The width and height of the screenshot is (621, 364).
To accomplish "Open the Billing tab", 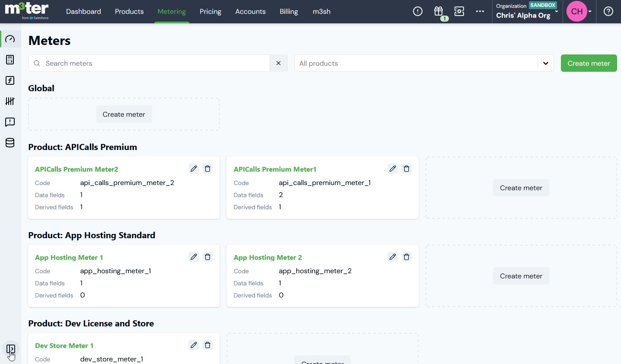I will coord(289,12).
